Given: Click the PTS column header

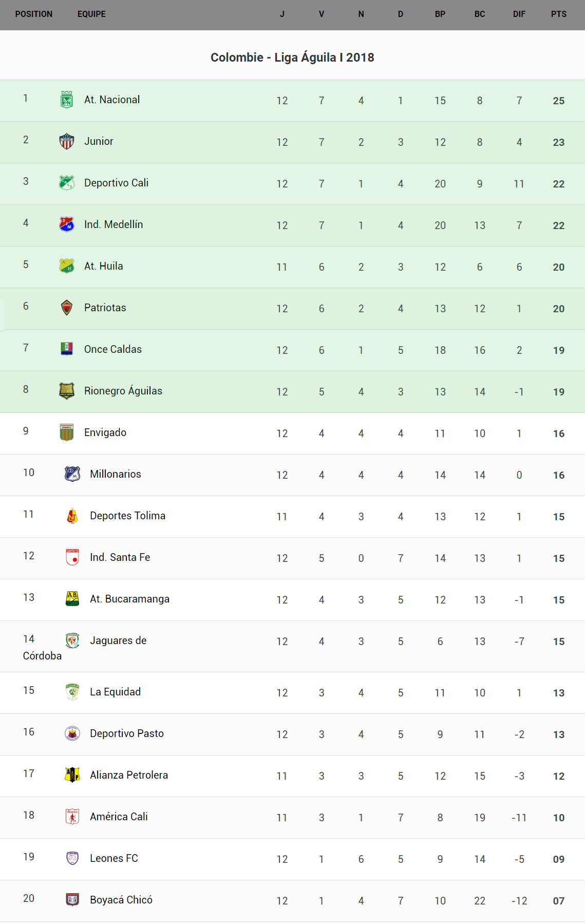Looking at the screenshot, I should (x=558, y=14).
